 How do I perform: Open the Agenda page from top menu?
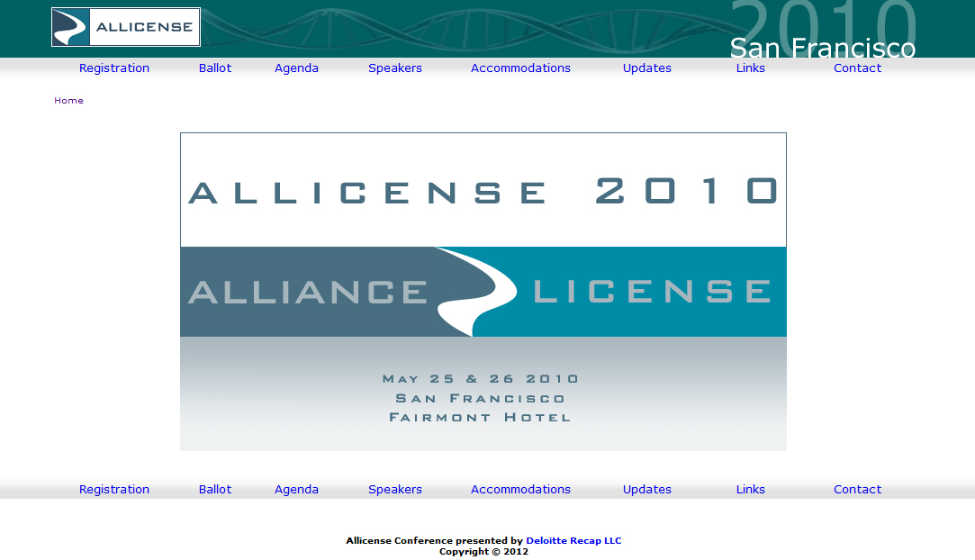[296, 68]
